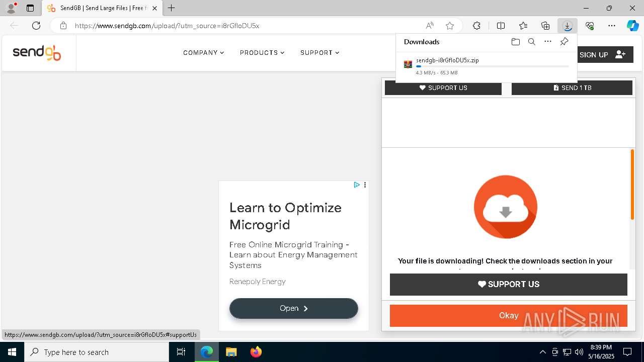
Task: Click the SEND 1 TB button
Action: 572,88
